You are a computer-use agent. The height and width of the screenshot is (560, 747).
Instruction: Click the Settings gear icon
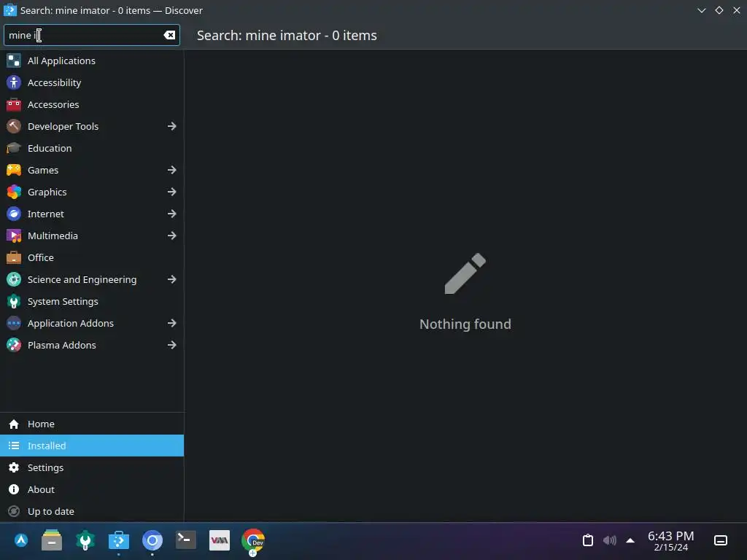point(14,467)
